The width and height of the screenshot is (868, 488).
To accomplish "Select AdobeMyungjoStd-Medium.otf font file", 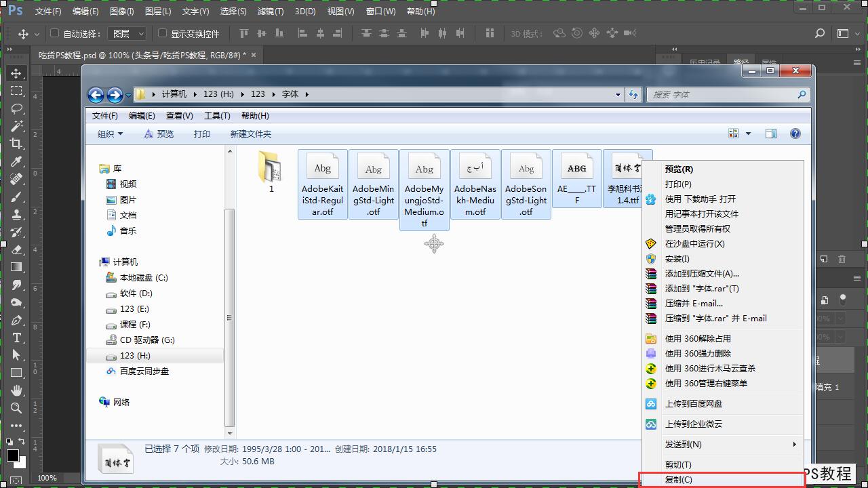I will tap(425, 190).
